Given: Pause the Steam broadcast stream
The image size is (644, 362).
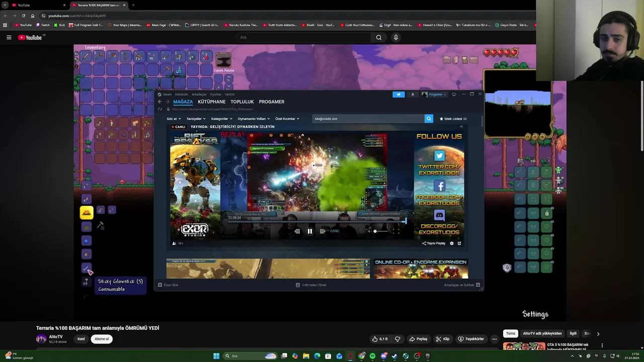Looking at the screenshot, I should tap(310, 231).
